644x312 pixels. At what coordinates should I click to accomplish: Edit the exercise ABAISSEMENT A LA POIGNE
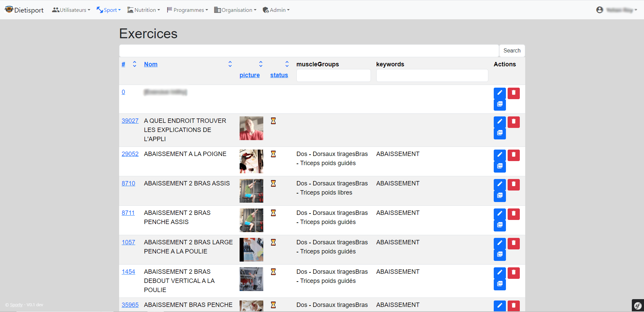point(500,155)
